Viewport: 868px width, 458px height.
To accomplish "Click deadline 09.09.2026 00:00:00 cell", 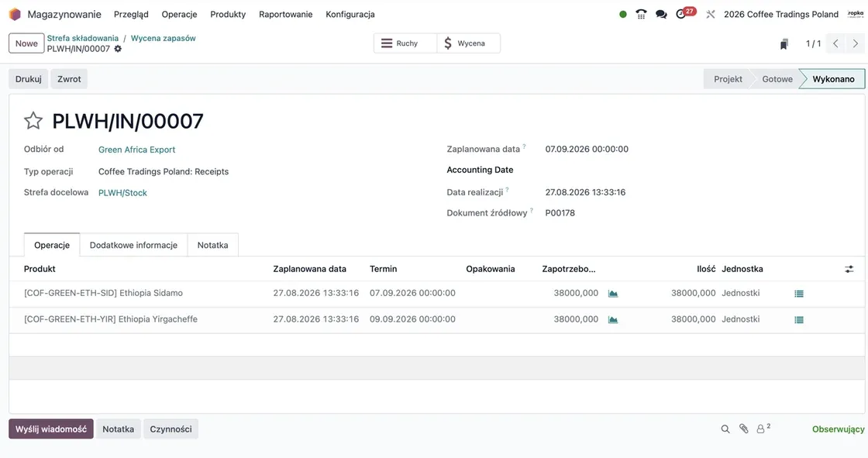I will tap(412, 319).
